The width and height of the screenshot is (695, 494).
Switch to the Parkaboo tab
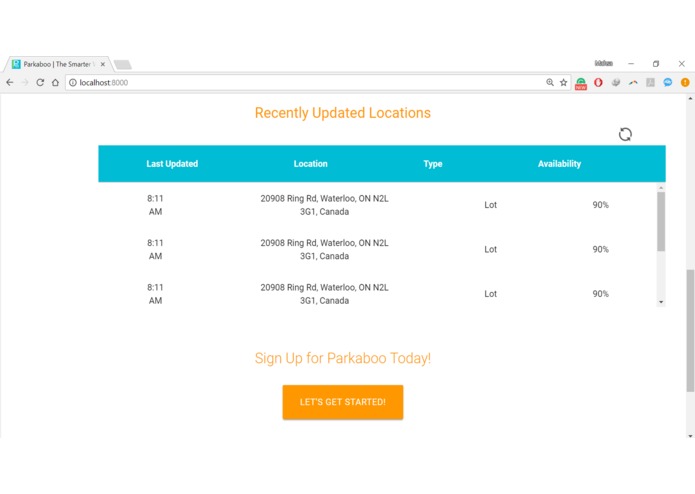tap(57, 64)
